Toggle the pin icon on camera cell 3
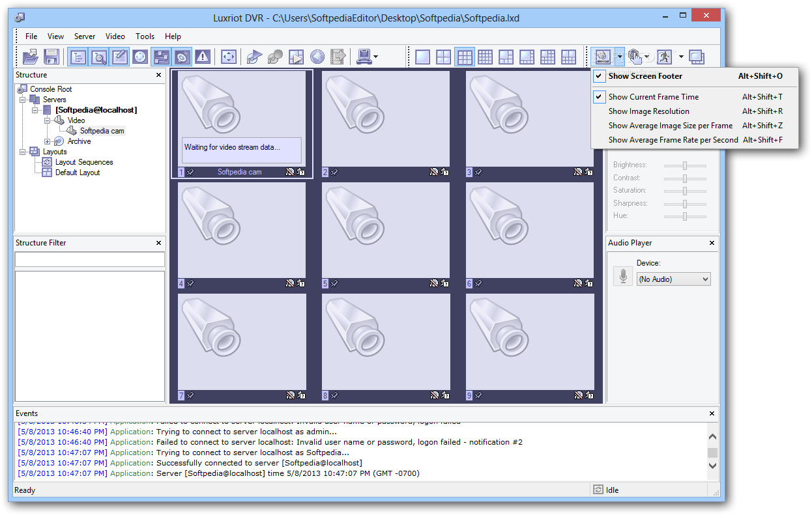This screenshot has width=812, height=515. (478, 173)
